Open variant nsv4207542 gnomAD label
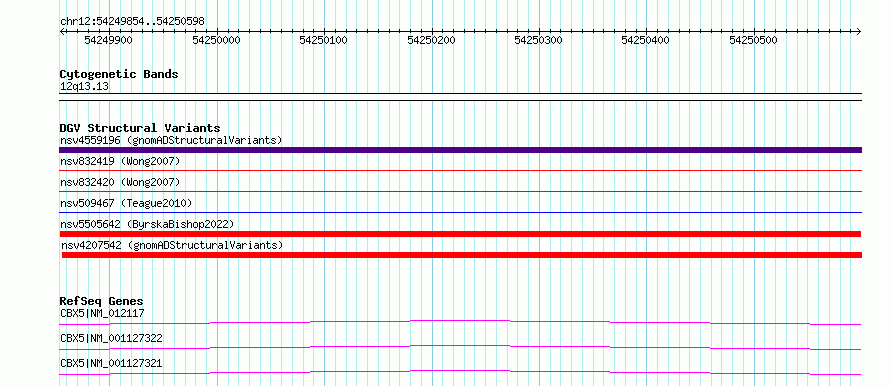The height and width of the screenshot is (386, 890). (172, 245)
